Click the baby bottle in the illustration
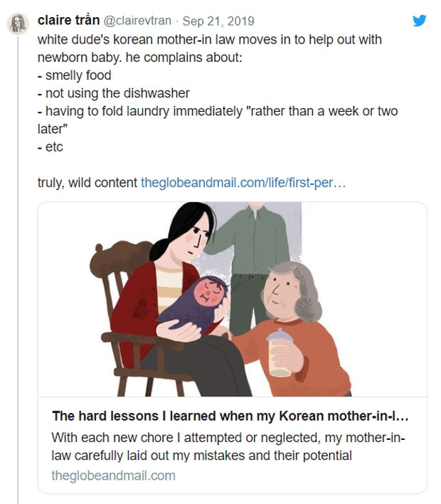Viewport: 441px width, 504px height. (x=280, y=351)
